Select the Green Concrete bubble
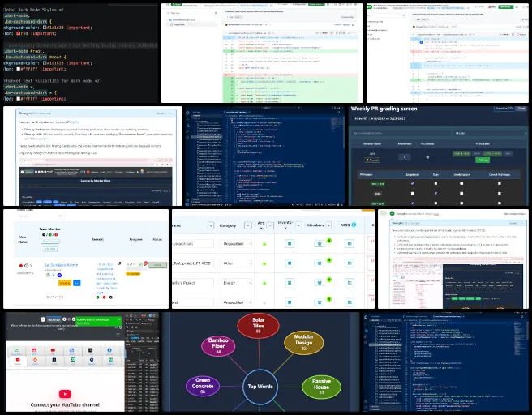The width and height of the screenshot is (532, 415). click(203, 386)
